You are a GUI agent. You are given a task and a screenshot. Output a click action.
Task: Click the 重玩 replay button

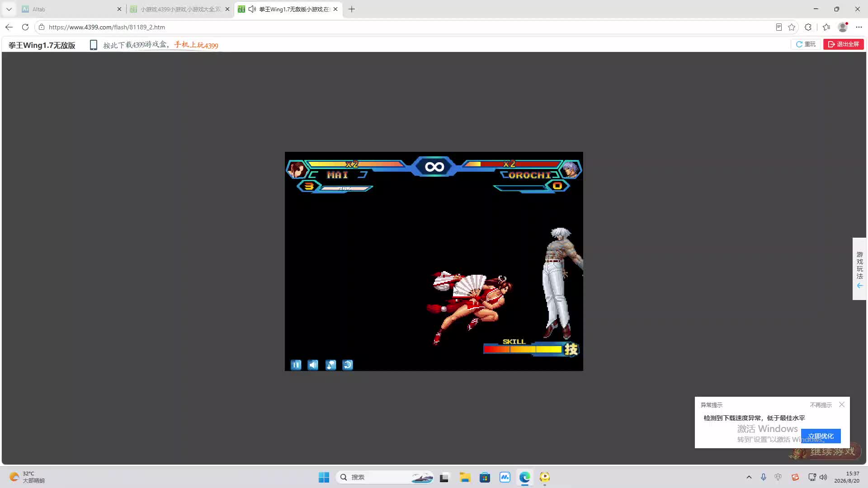806,44
